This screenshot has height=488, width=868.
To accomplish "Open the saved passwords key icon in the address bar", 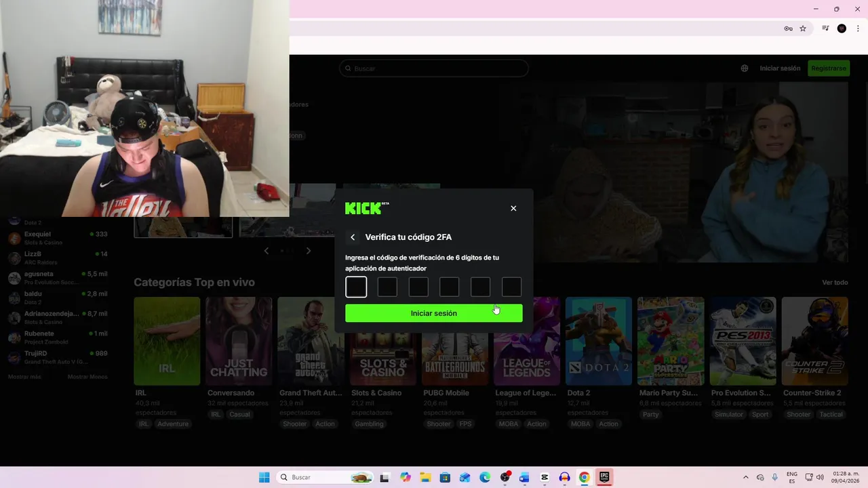I will [788, 28].
